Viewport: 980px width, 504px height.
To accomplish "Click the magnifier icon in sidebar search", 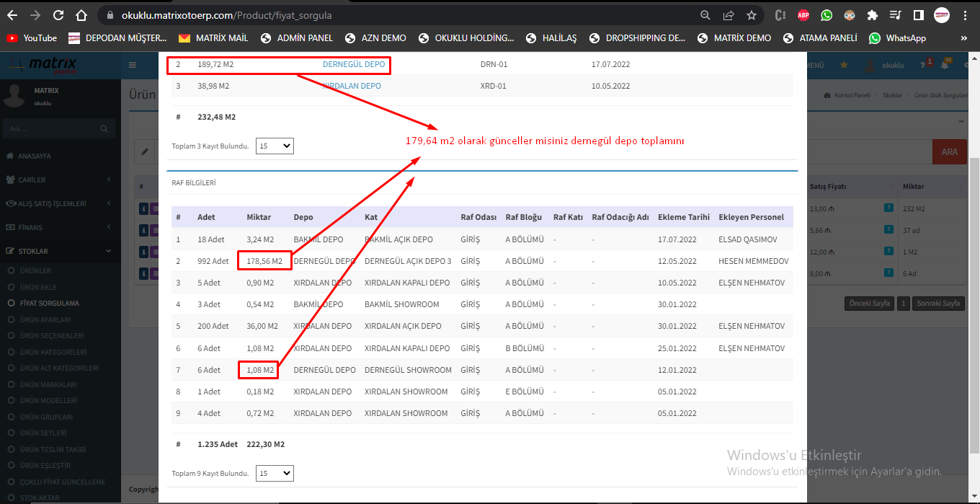I will (104, 129).
